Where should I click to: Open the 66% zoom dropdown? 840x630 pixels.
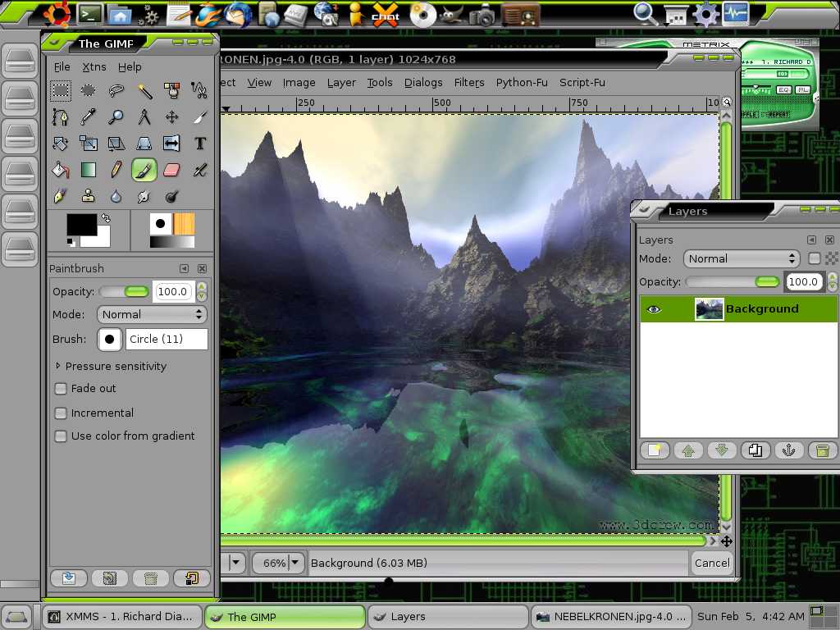tap(277, 563)
